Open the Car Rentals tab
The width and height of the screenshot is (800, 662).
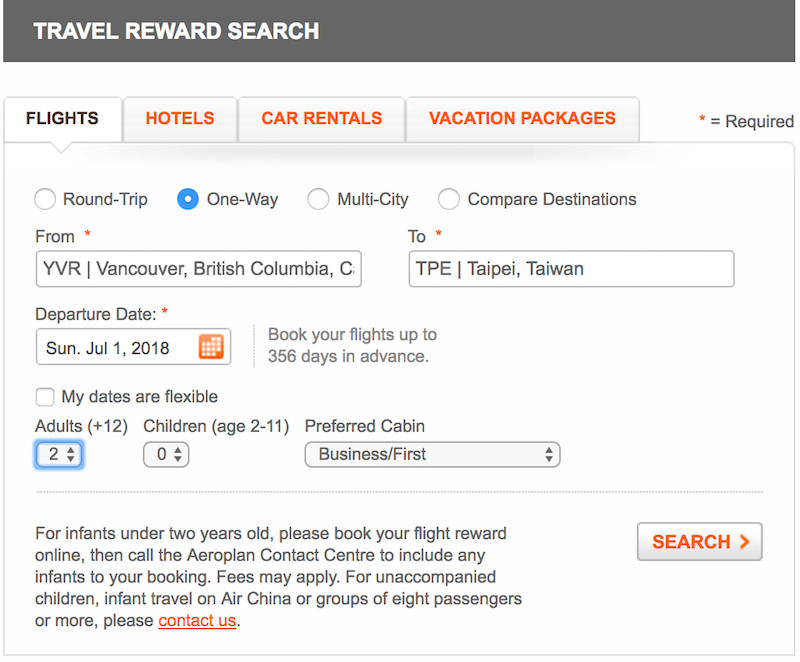click(321, 118)
